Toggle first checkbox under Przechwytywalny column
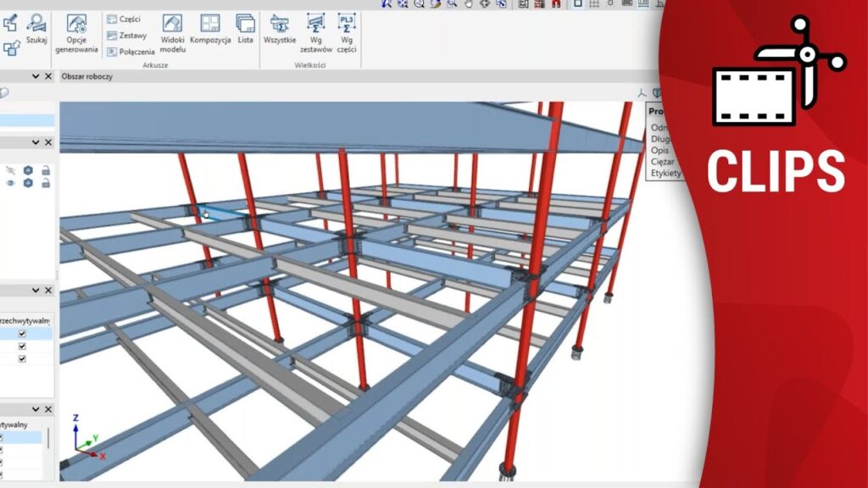 tap(22, 334)
